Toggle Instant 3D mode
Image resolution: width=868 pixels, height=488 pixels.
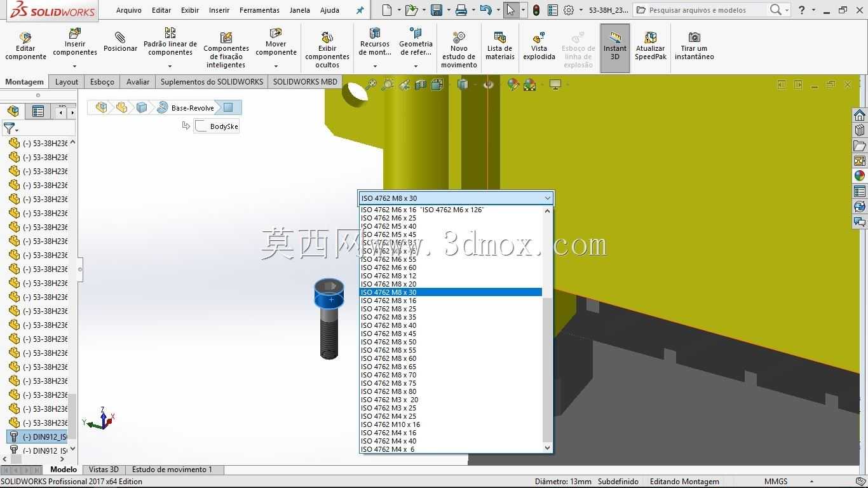coord(614,47)
